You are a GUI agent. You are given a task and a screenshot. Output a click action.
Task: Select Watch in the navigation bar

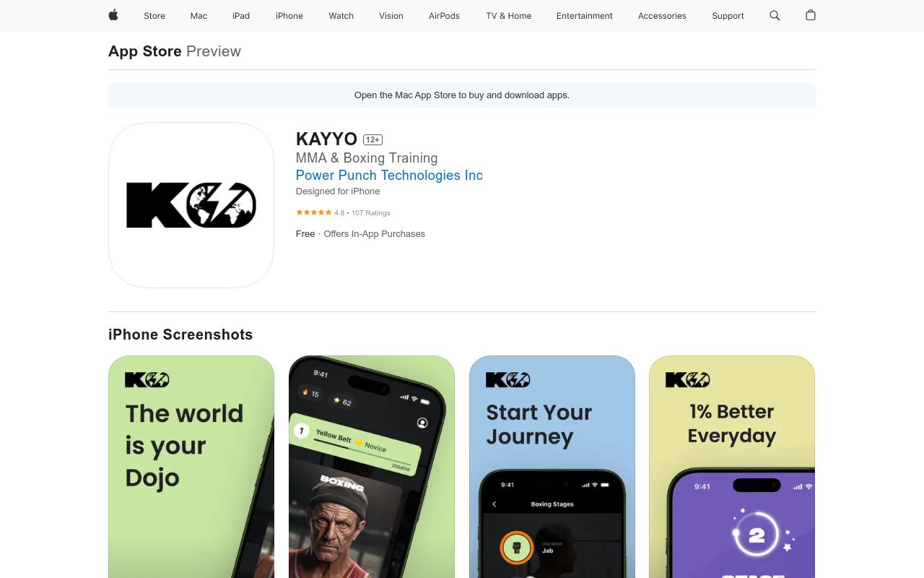coord(341,16)
